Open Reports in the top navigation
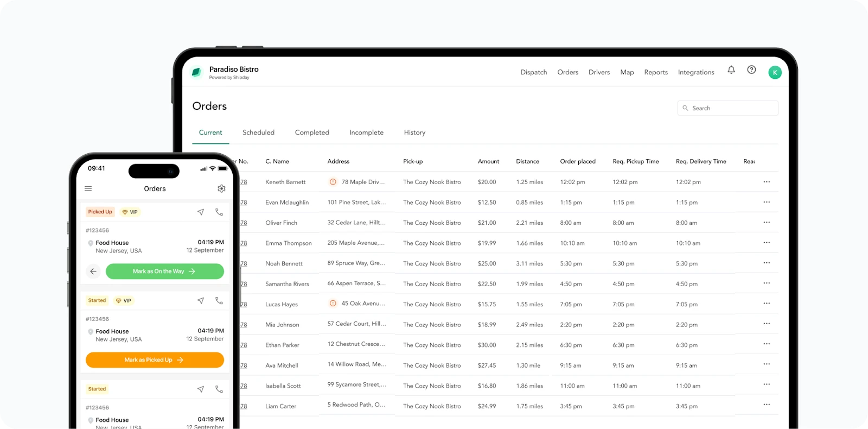The width and height of the screenshot is (868, 429). click(x=656, y=72)
